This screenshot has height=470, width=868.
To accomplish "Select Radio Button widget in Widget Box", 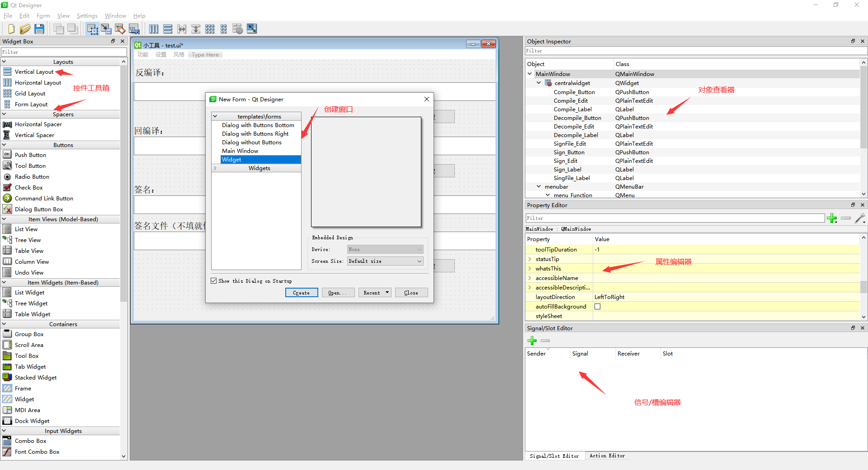I will coord(32,177).
